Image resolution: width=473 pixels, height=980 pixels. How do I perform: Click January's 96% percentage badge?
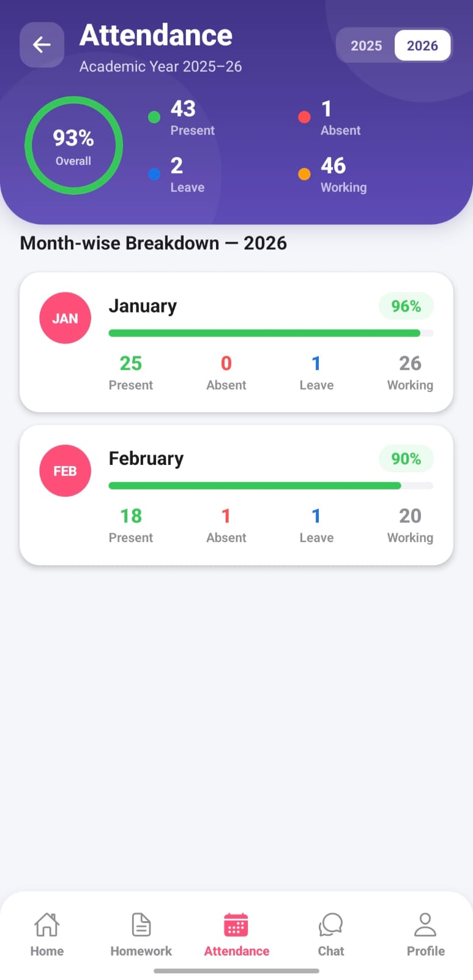pyautogui.click(x=406, y=306)
